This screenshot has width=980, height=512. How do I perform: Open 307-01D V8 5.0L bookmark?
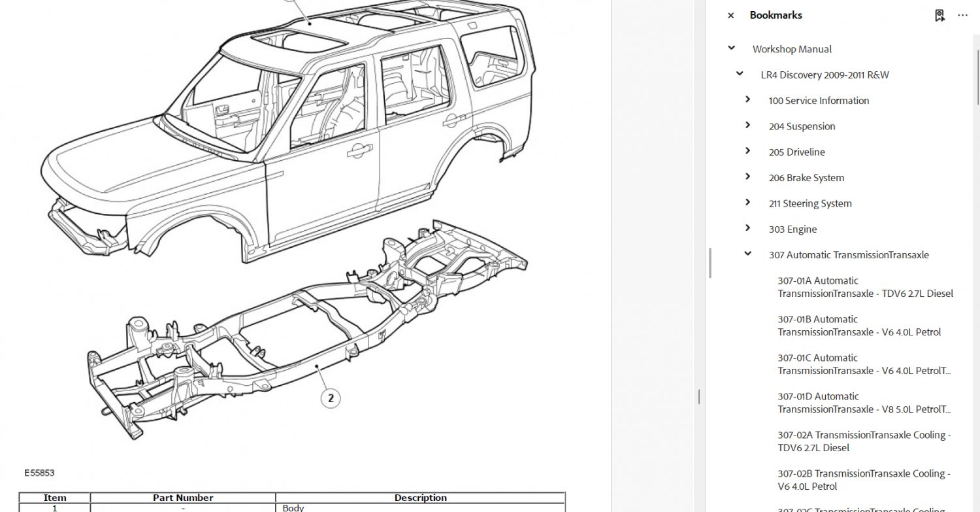[864, 403]
